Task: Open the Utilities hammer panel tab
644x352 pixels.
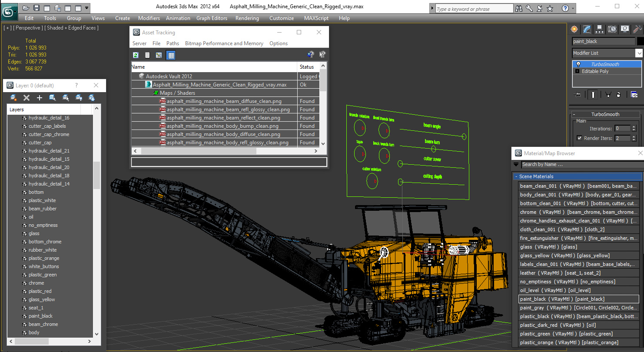Action: tap(637, 29)
